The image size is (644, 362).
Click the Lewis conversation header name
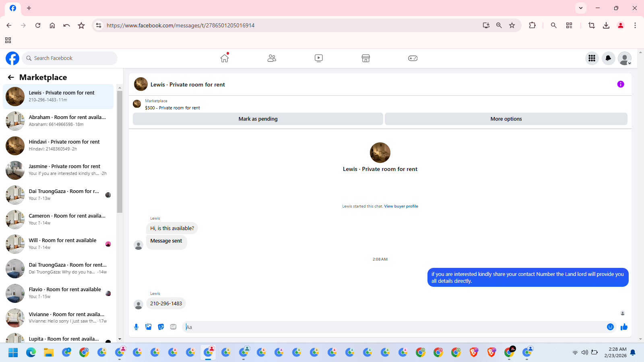(188, 84)
